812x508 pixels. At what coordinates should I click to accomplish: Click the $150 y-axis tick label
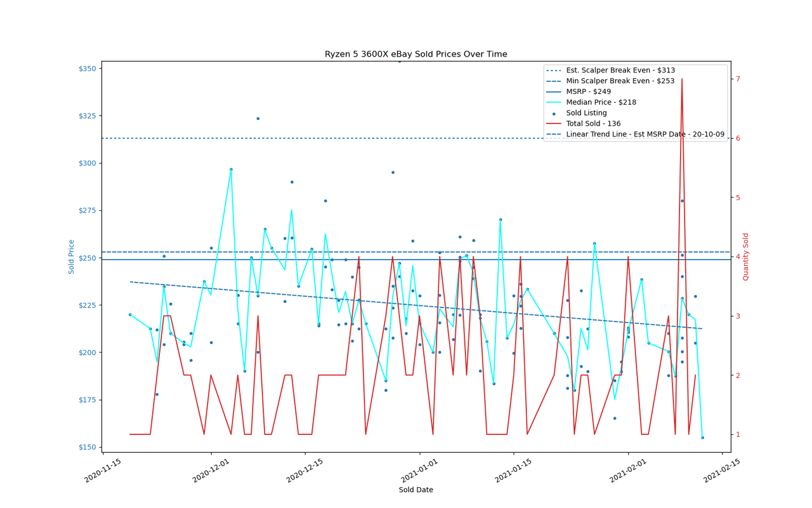(x=86, y=447)
